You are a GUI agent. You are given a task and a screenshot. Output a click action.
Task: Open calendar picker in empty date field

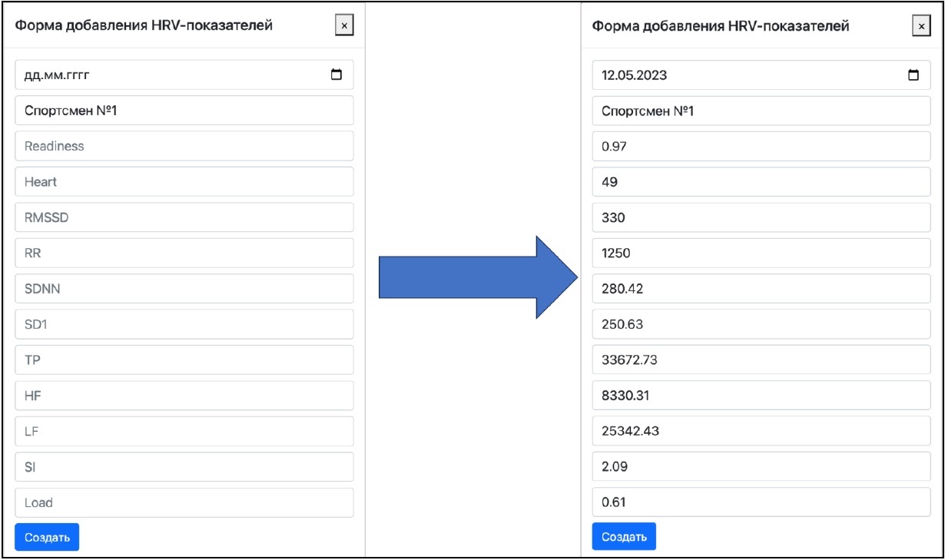click(336, 75)
